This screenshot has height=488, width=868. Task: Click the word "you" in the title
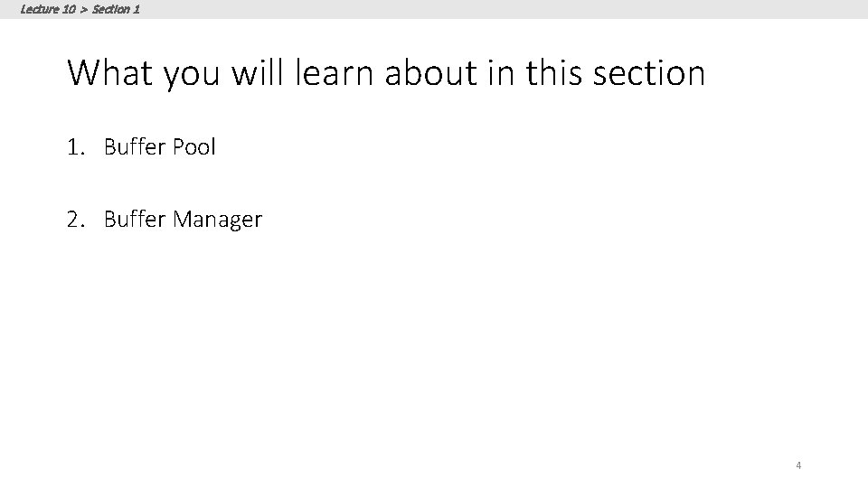(192, 75)
